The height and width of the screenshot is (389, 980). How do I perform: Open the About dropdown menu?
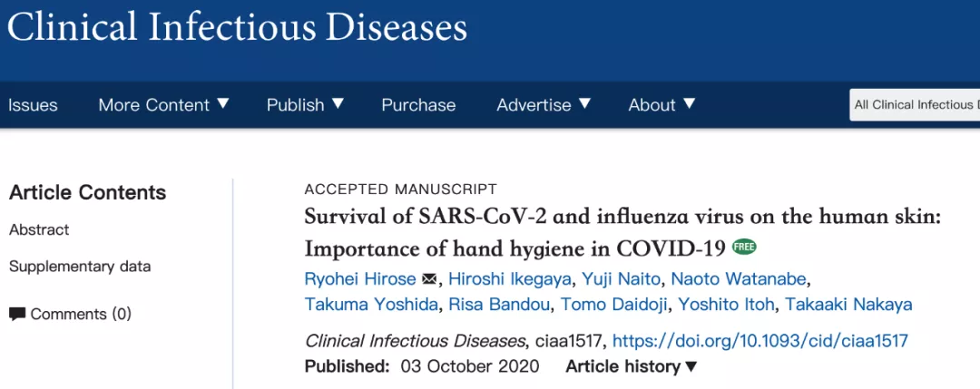coord(661,105)
